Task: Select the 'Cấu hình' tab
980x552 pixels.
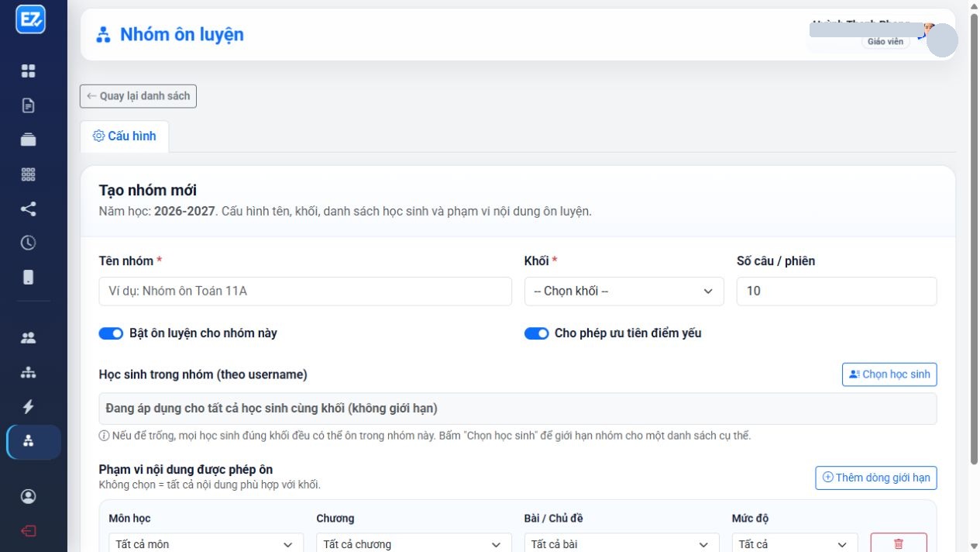Action: click(125, 136)
